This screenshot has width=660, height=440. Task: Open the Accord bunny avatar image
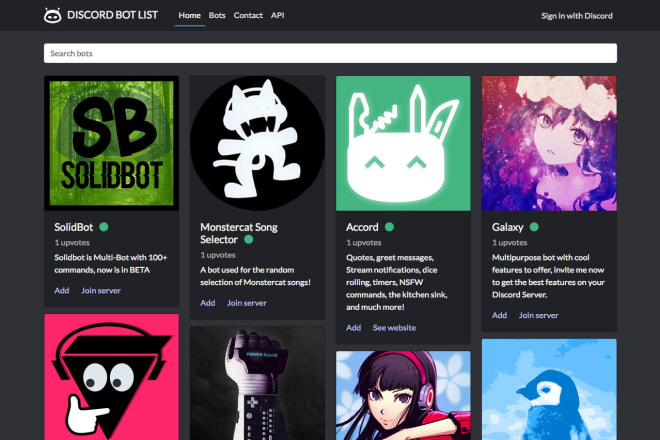(x=403, y=143)
